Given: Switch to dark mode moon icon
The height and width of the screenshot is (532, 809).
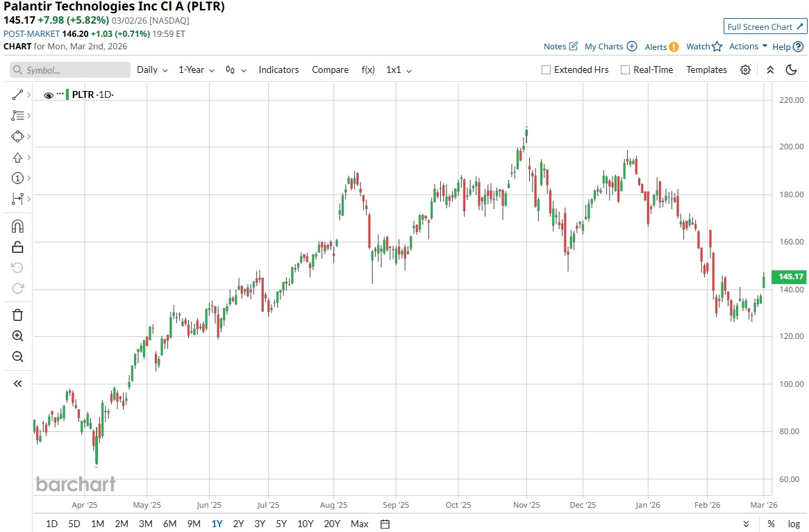Looking at the screenshot, I should [x=791, y=69].
